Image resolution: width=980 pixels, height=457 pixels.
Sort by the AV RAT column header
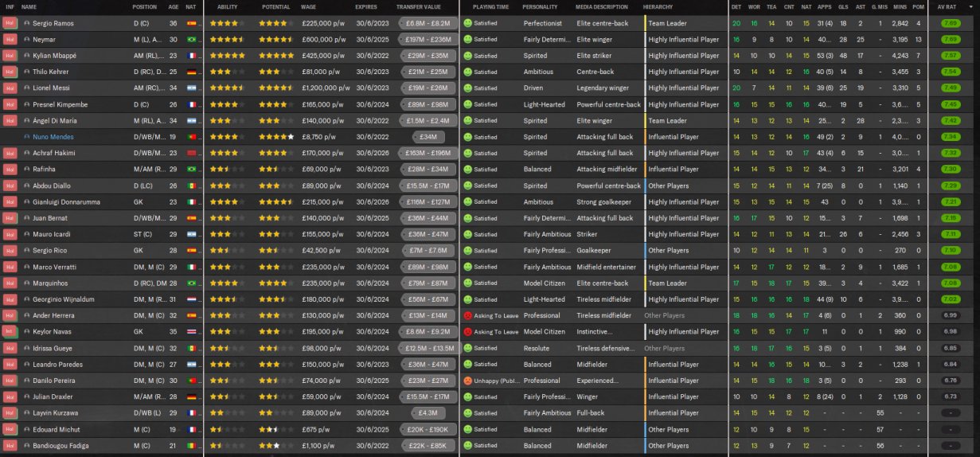click(x=947, y=7)
